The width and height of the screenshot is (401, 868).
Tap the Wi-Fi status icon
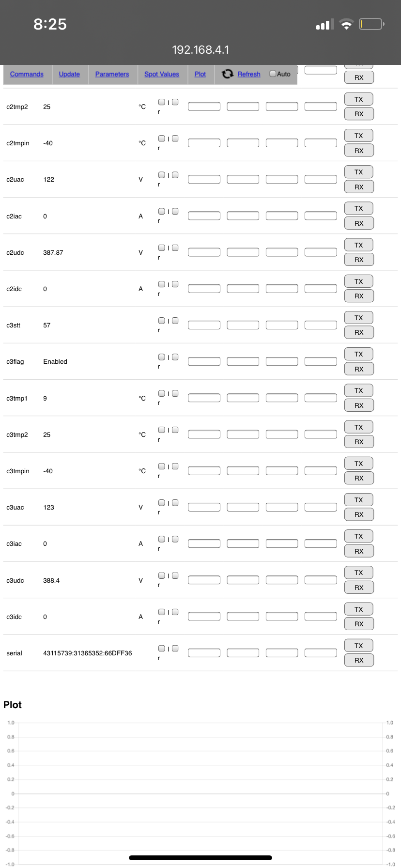(346, 24)
